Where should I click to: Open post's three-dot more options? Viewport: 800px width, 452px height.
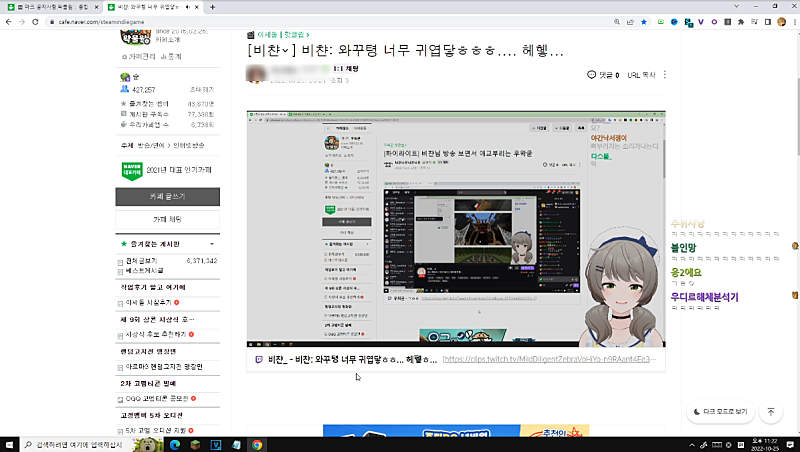tap(664, 75)
